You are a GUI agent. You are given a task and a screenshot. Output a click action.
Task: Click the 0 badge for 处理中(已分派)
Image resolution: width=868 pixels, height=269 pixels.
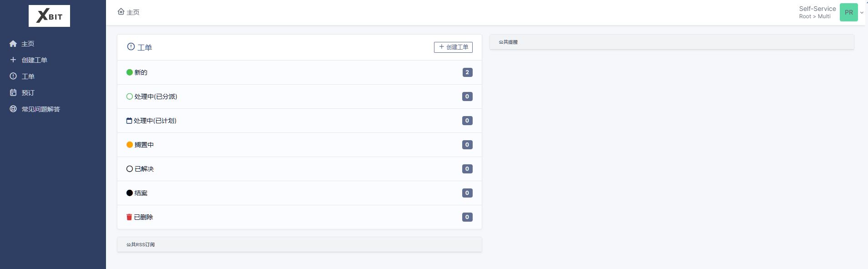pyautogui.click(x=467, y=96)
